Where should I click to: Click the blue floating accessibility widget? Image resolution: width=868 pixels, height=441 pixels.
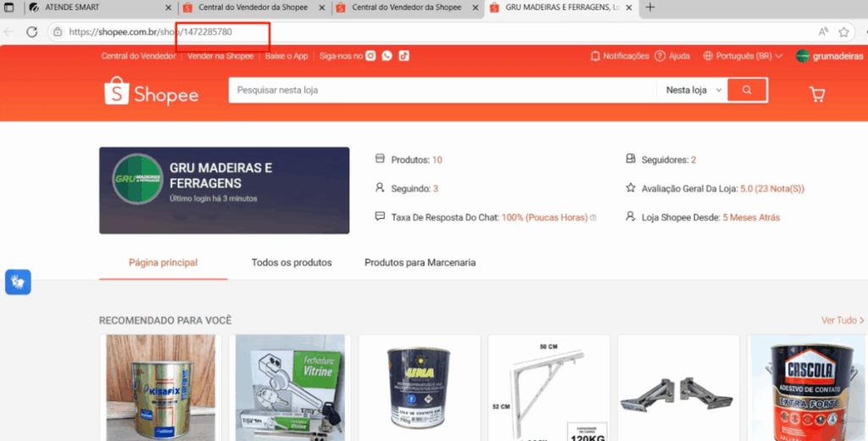click(19, 282)
